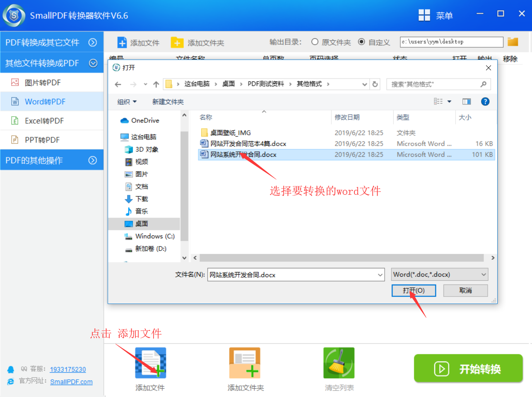Click the refresh icon in address bar
Image resolution: width=532 pixels, height=397 pixels.
click(x=375, y=84)
